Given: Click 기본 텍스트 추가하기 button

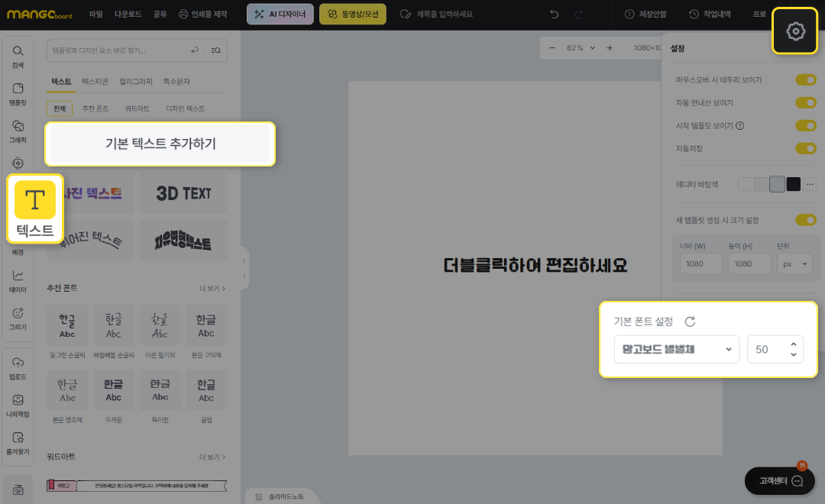Looking at the screenshot, I should point(160,144).
